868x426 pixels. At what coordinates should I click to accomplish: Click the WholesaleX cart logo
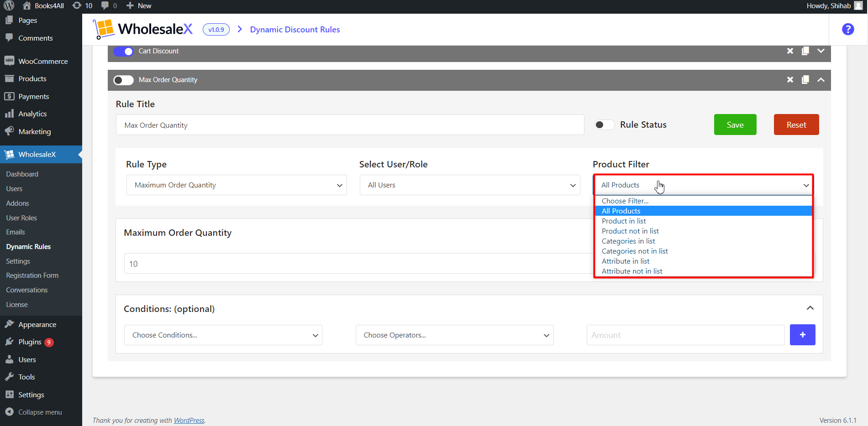tap(104, 29)
